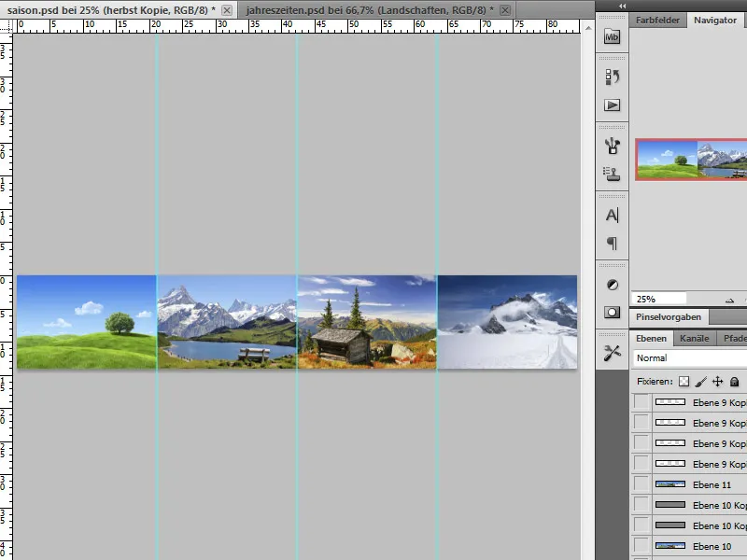The height and width of the screenshot is (560, 747).
Task: Open the Brush panel icon
Action: 612,146
